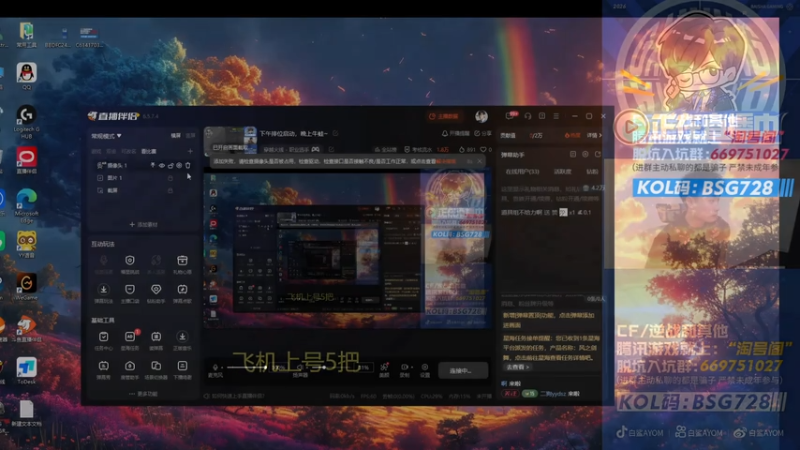Mute the 麦克风 microphone icon
The width and height of the screenshot is (800, 450).
(x=215, y=367)
